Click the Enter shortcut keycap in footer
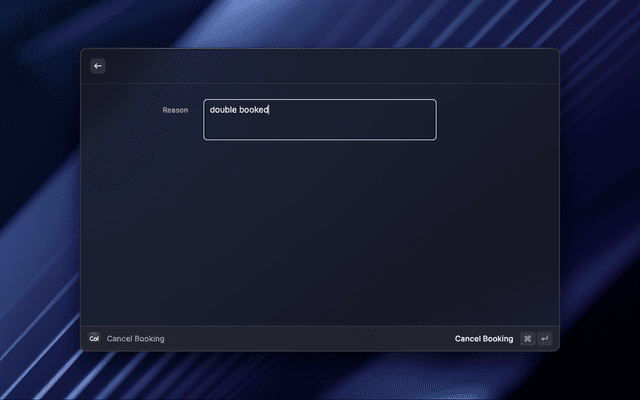This screenshot has width=640, height=400. [544, 339]
